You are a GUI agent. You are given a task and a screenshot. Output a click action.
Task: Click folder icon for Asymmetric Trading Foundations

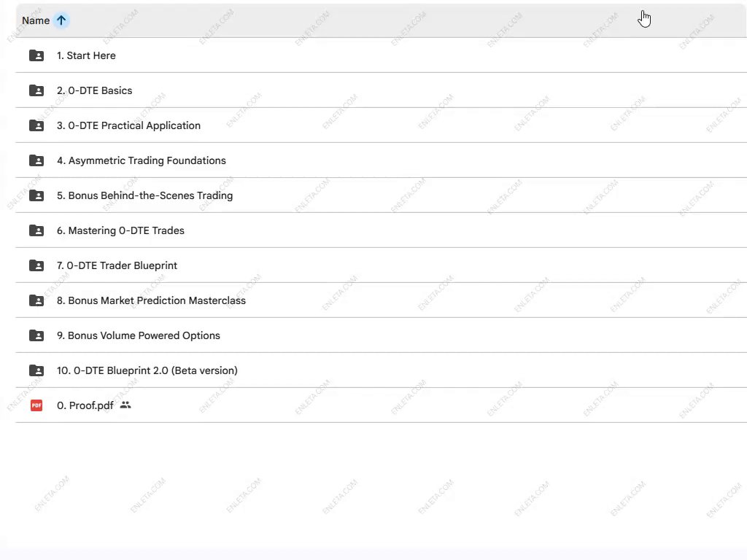[36, 160]
